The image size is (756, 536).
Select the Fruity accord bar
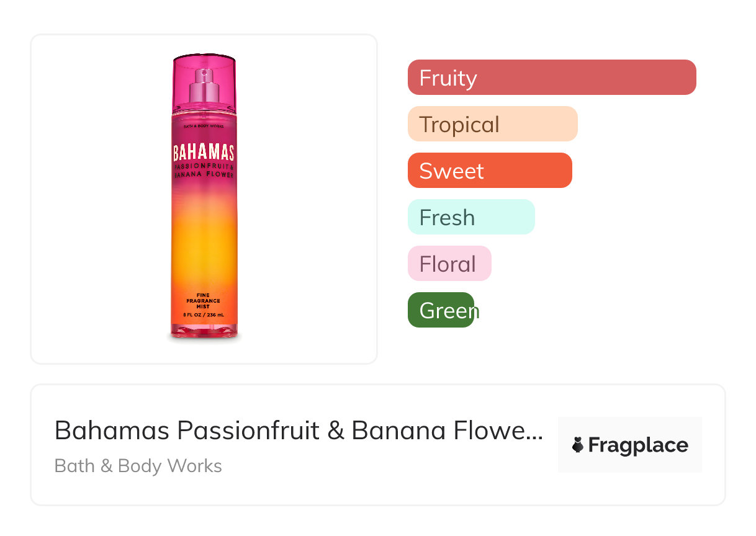[552, 78]
